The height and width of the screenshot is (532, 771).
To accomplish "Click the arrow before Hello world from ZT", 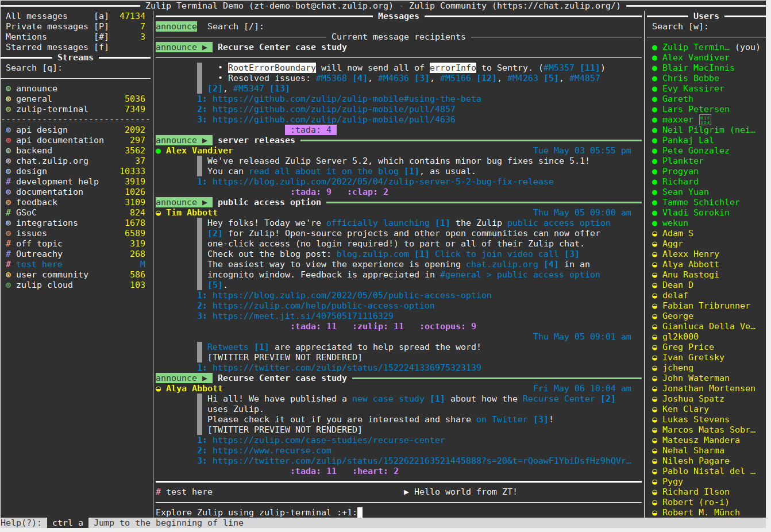I will point(406,492).
